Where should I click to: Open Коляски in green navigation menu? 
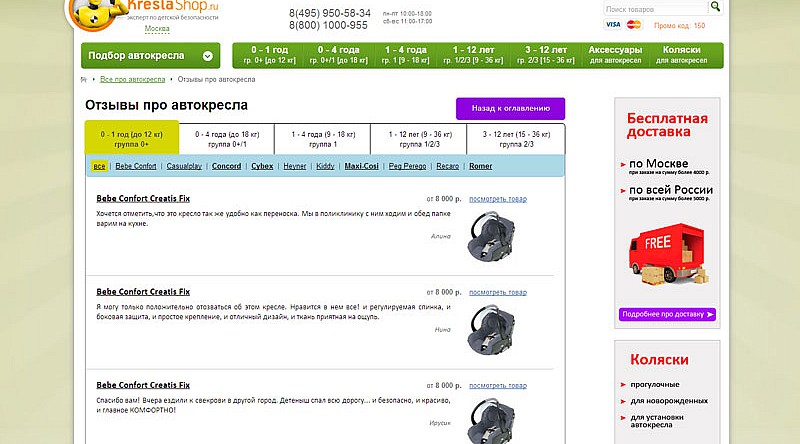click(x=688, y=55)
